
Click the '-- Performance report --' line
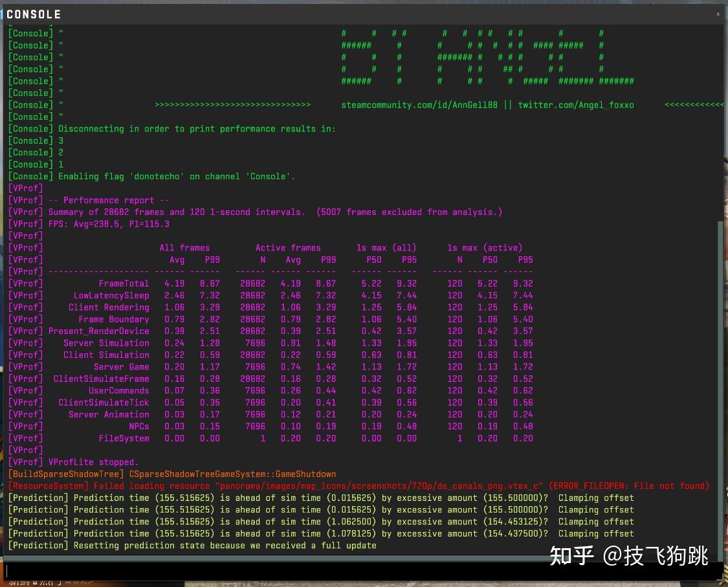click(x=89, y=200)
